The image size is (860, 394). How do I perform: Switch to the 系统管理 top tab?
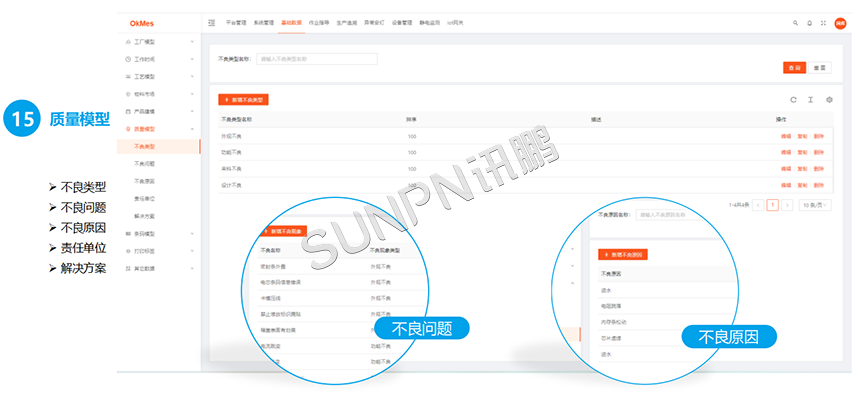click(x=263, y=23)
